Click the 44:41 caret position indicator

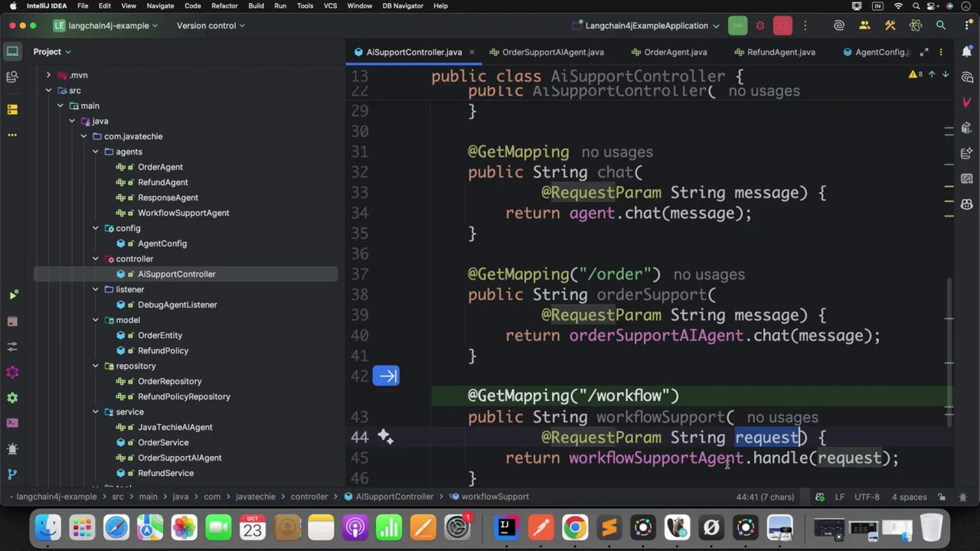765,497
